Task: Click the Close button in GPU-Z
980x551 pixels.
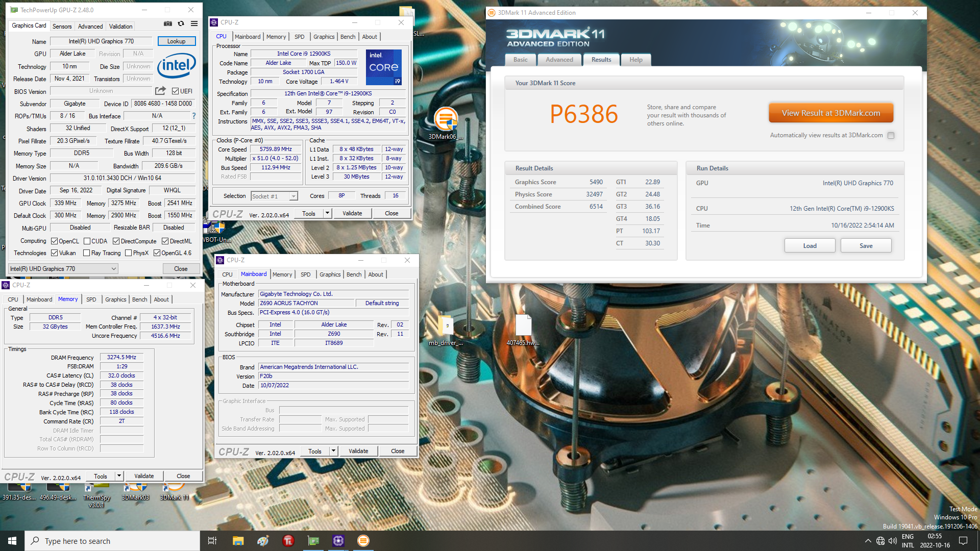Action: point(181,269)
